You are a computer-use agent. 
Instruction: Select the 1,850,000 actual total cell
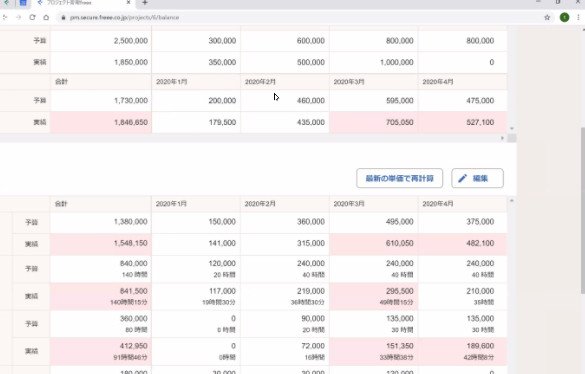pos(101,62)
